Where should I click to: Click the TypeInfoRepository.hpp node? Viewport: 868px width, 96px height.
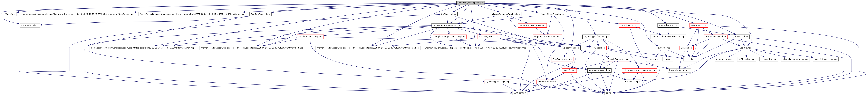click(x=618, y=59)
